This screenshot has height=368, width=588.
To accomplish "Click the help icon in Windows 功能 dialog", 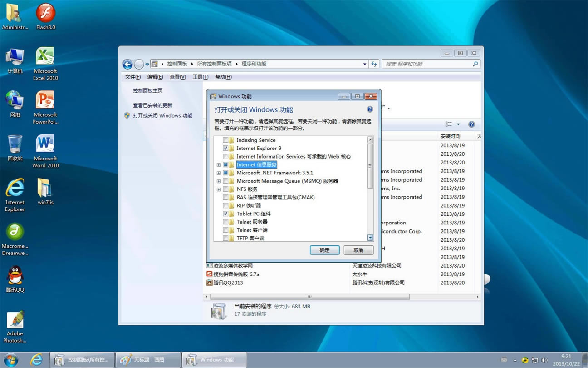I will pos(370,109).
